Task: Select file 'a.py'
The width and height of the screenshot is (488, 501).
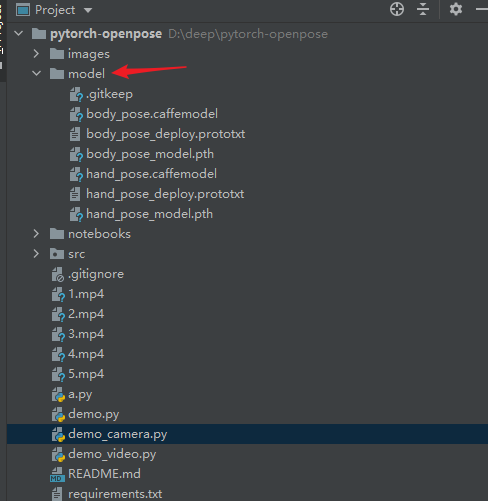Action: pos(80,395)
